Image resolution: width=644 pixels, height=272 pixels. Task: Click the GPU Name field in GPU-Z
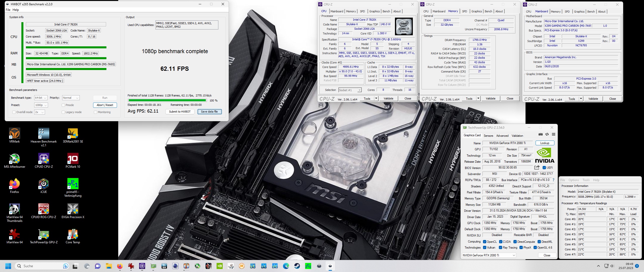point(507,143)
